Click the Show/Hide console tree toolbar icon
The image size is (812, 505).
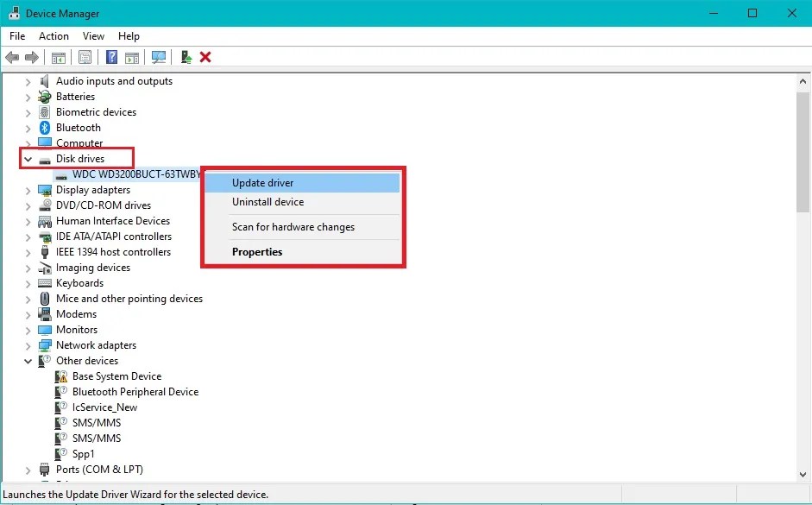[58, 57]
